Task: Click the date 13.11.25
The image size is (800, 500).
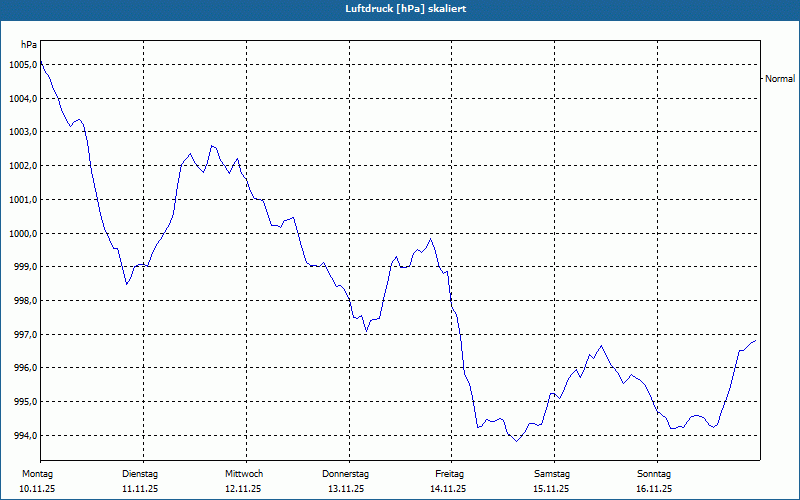Action: click(x=346, y=489)
